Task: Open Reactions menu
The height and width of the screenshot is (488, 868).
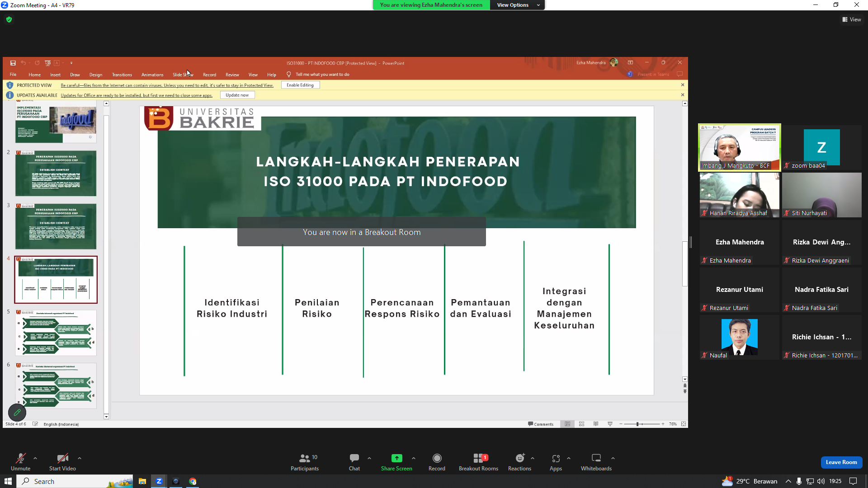Action: click(519, 462)
